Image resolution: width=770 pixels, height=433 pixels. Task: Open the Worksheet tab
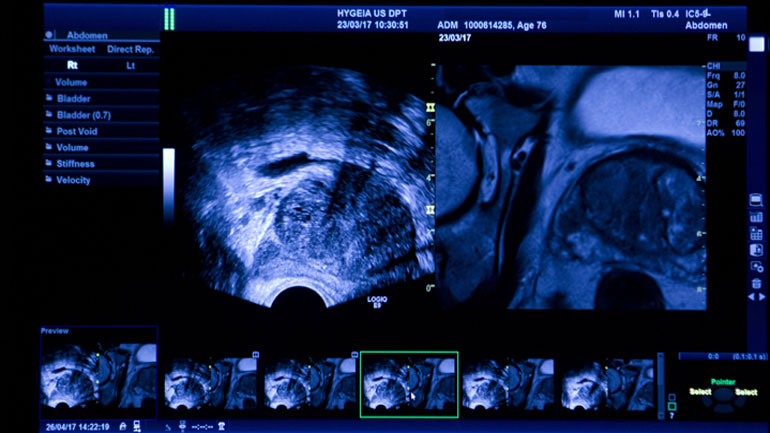(71, 48)
